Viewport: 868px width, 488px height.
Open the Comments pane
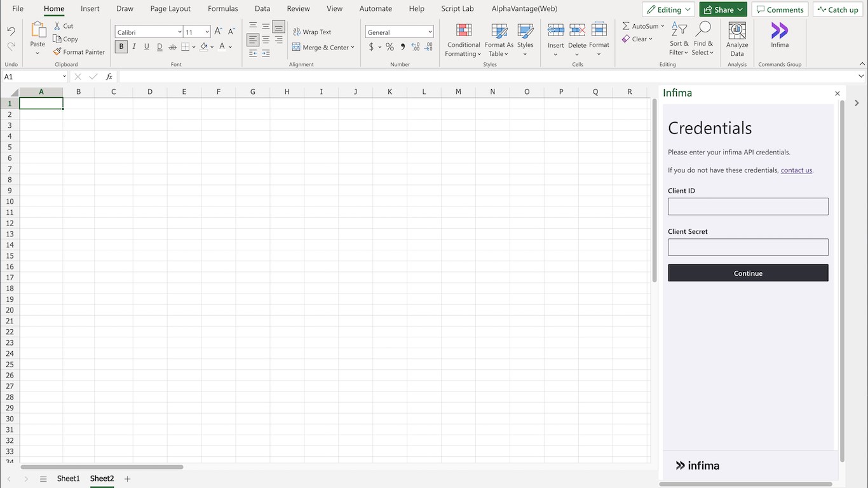[x=780, y=10]
